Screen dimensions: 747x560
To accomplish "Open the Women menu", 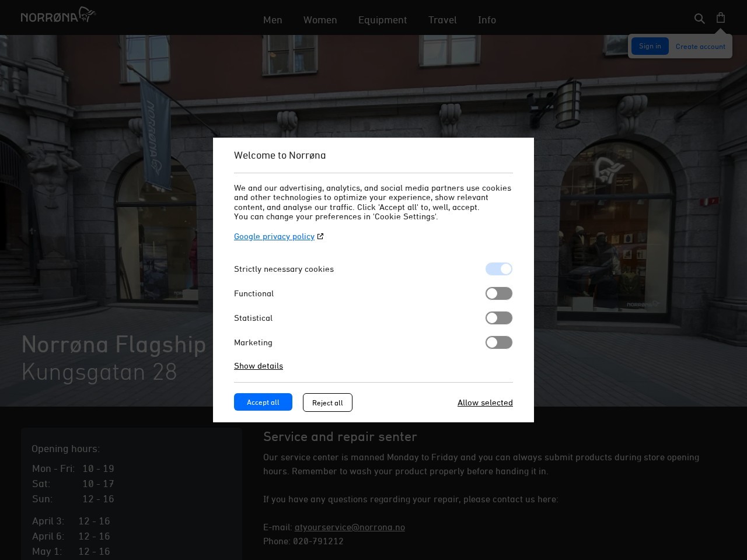I will coord(320,20).
